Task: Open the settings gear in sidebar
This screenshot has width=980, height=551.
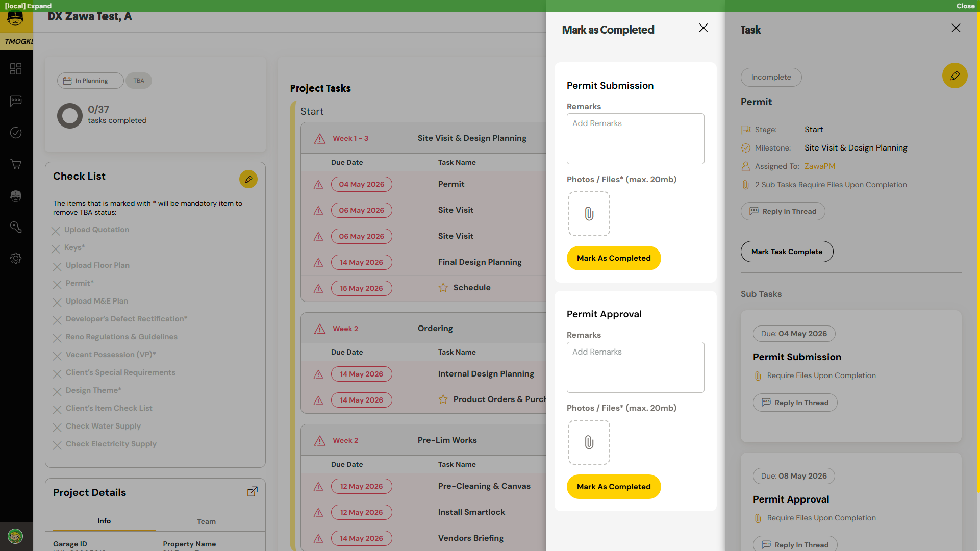Action: click(16, 258)
